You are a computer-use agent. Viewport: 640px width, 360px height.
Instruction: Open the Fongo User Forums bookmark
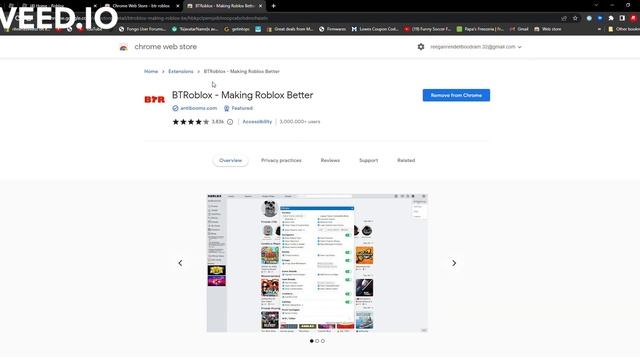[x=142, y=29]
